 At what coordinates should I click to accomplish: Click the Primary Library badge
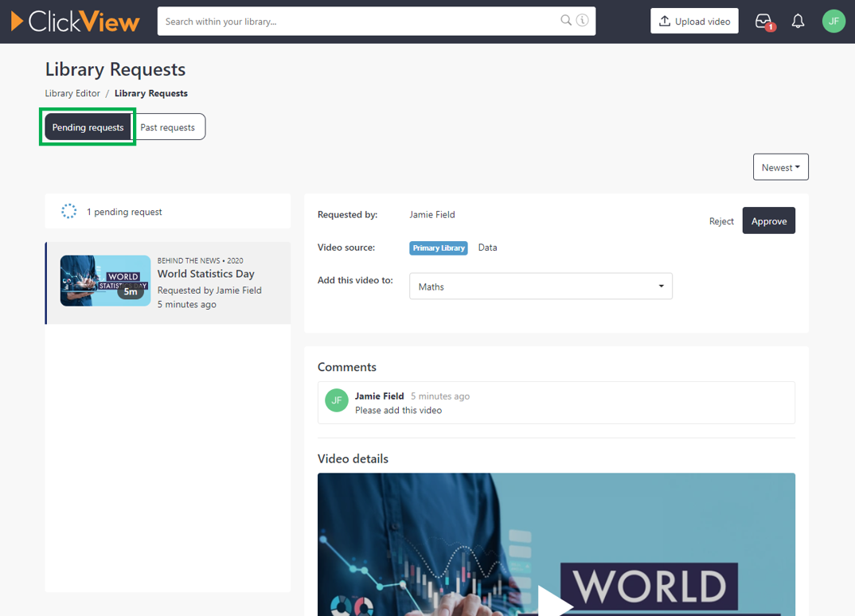pyautogui.click(x=439, y=248)
